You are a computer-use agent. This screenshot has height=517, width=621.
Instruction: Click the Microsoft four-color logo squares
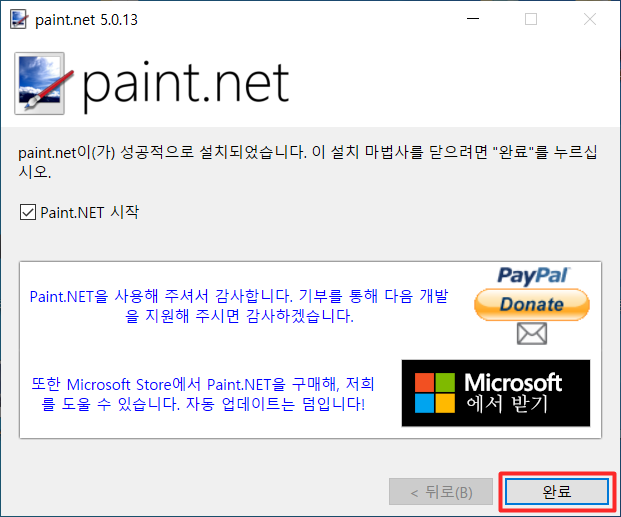[x=435, y=393]
